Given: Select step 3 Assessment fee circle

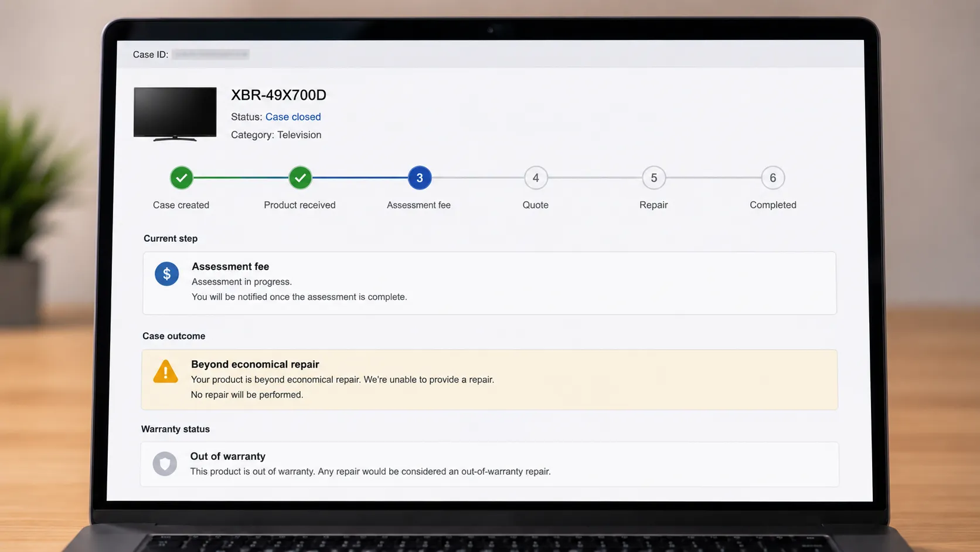Looking at the screenshot, I should 420,178.
